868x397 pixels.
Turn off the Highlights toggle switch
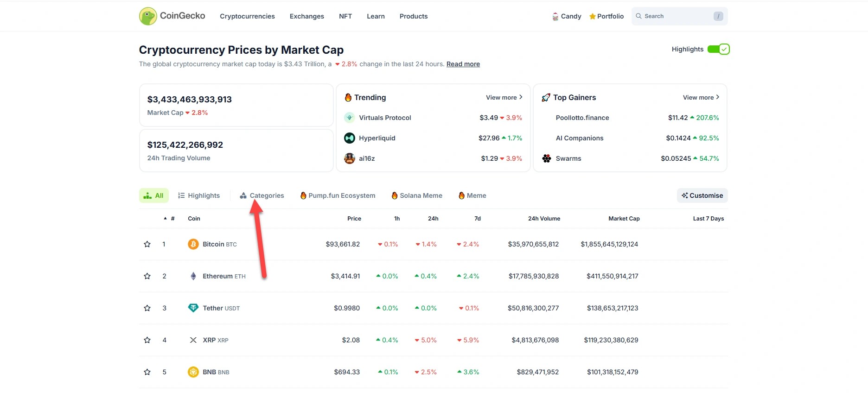click(x=718, y=49)
